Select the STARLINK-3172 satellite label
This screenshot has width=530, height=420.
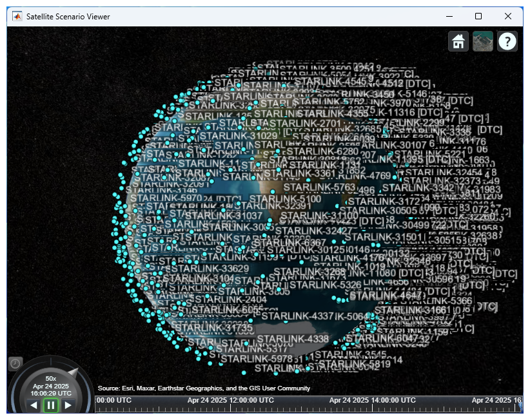384,202
